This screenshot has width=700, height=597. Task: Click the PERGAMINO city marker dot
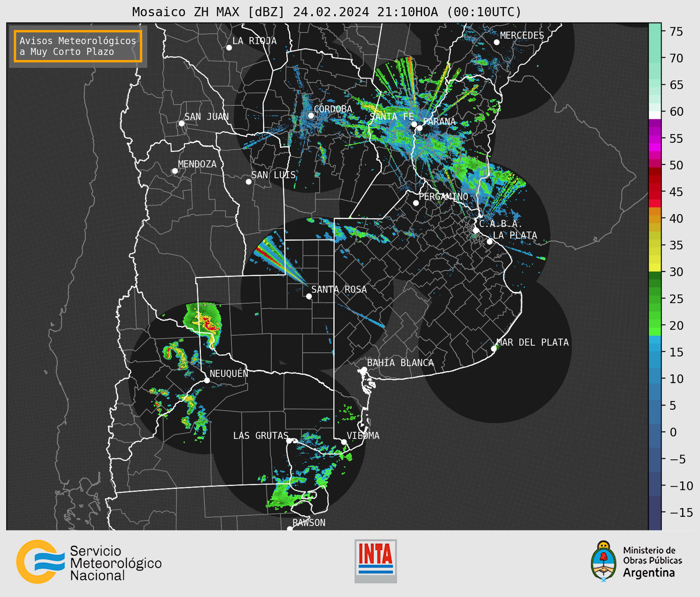click(416, 203)
